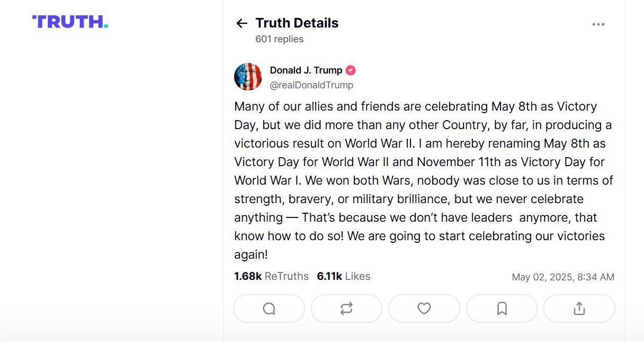ReTruth the post with the arrows icon
The width and height of the screenshot is (644, 346).
(x=346, y=308)
